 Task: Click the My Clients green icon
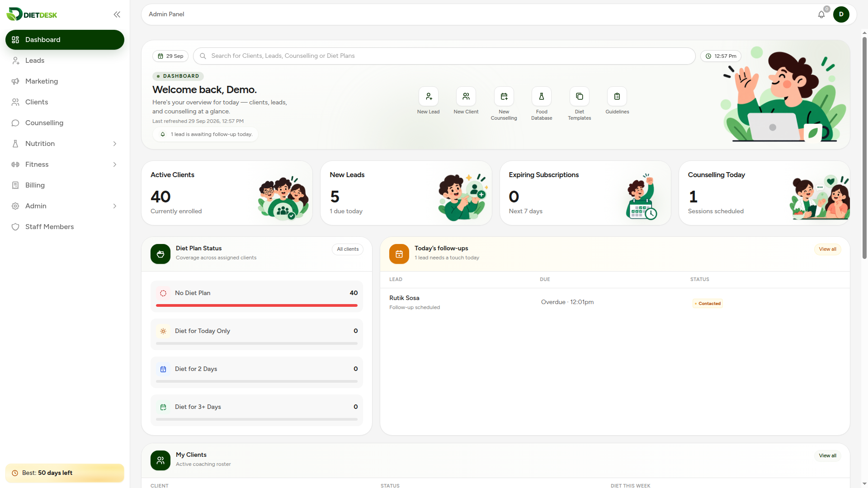160,460
